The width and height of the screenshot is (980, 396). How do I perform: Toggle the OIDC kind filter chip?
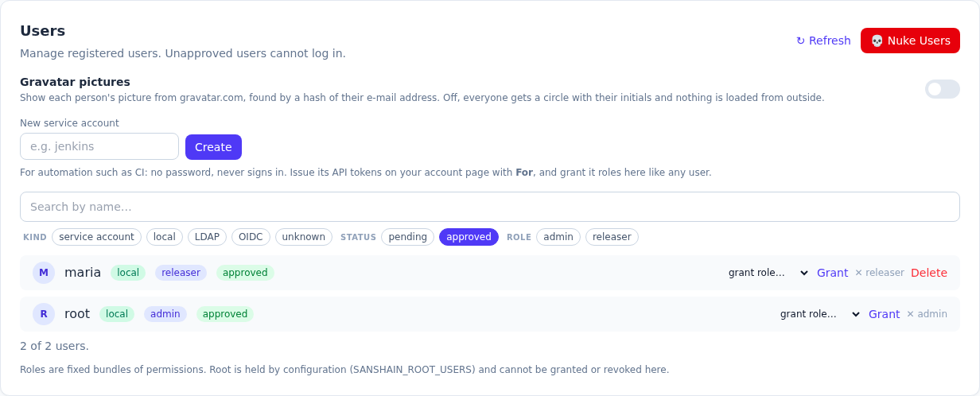pyautogui.click(x=251, y=237)
